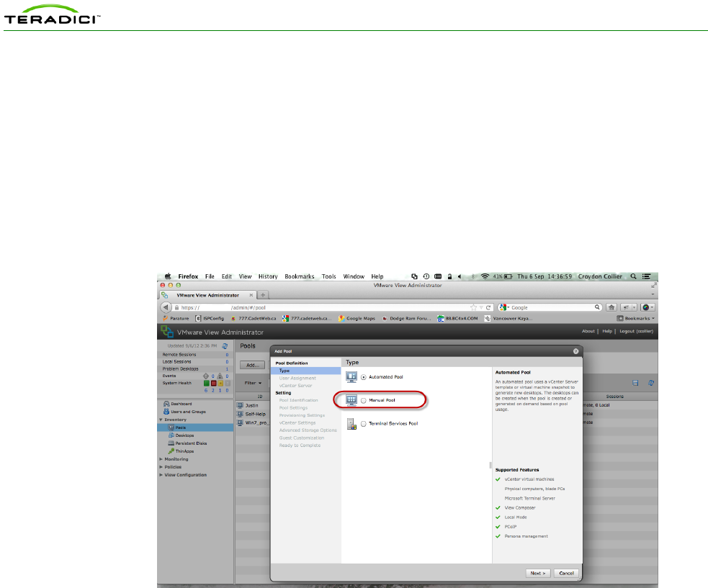Open Spotlight search magnifier icon

pos(634,276)
